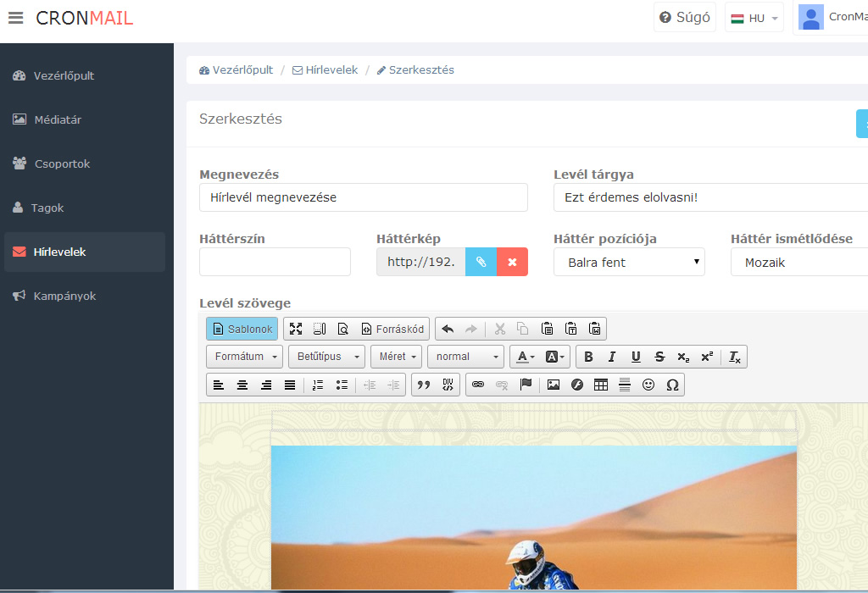Click the create DIV container icon

point(448,385)
